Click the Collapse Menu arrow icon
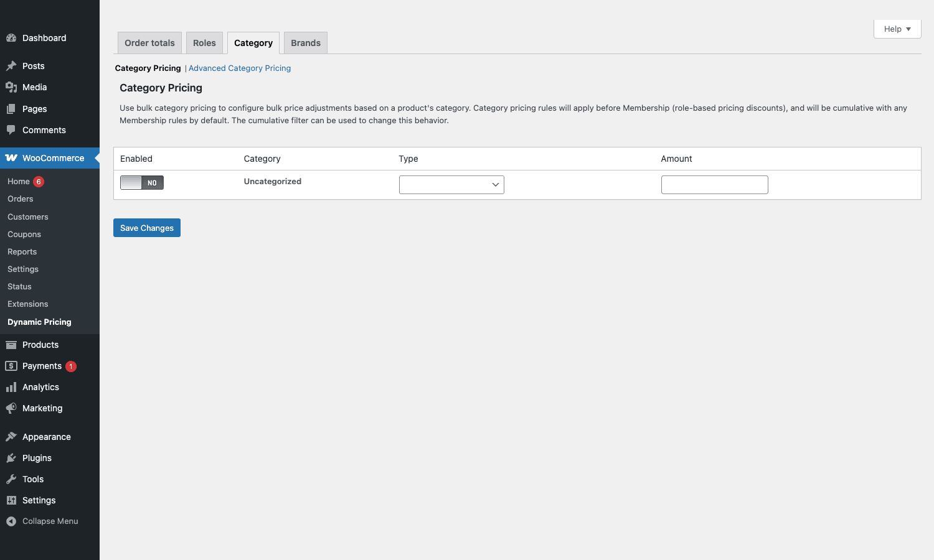The height and width of the screenshot is (560, 934). (11, 521)
